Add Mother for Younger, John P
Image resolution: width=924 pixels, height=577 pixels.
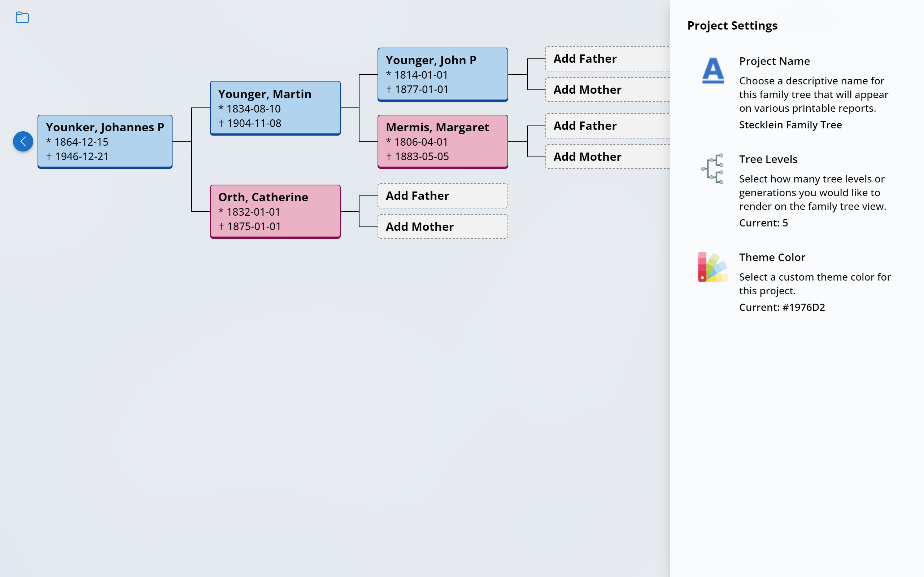[x=607, y=90]
